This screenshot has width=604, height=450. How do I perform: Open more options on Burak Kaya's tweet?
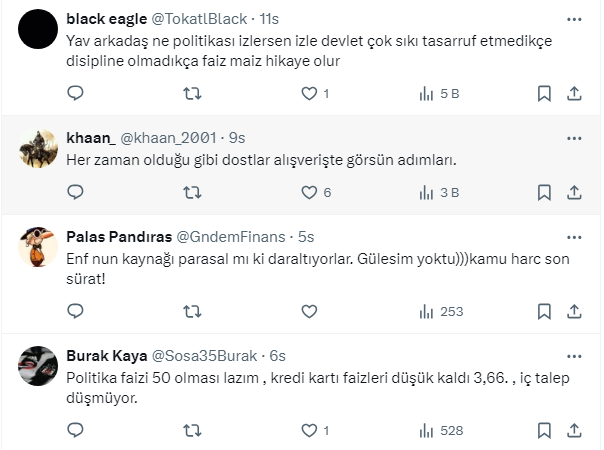(575, 355)
